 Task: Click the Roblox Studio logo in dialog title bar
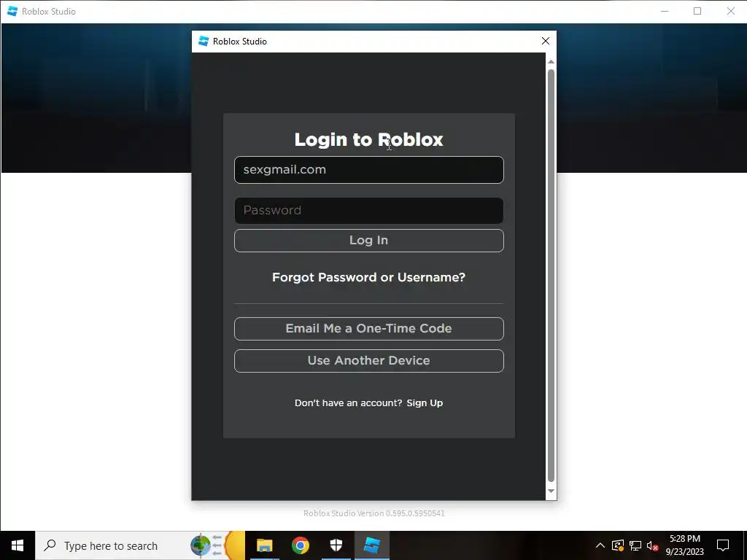[204, 42]
